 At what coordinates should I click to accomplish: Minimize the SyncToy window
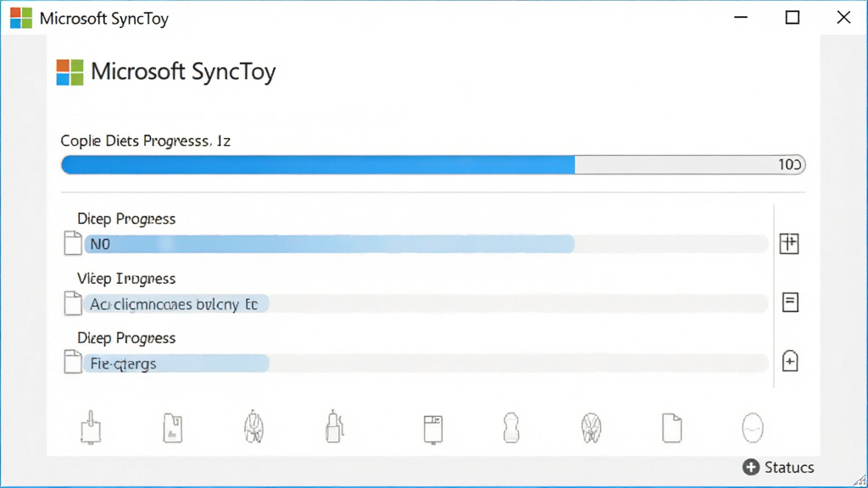pos(741,18)
